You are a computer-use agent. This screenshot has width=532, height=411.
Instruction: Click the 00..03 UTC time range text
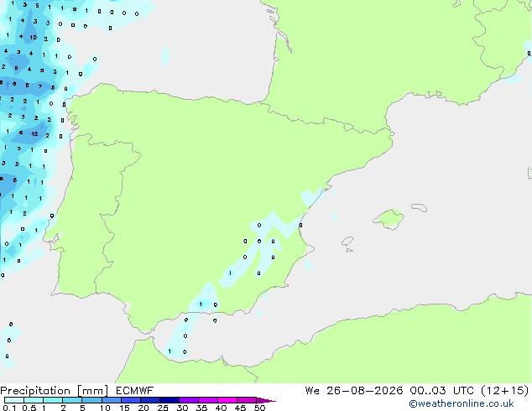[441, 391]
